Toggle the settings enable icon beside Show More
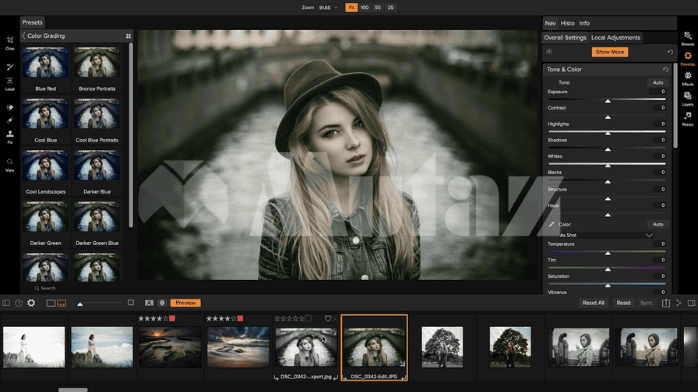Viewport: 698px width, 392px height. click(x=549, y=52)
